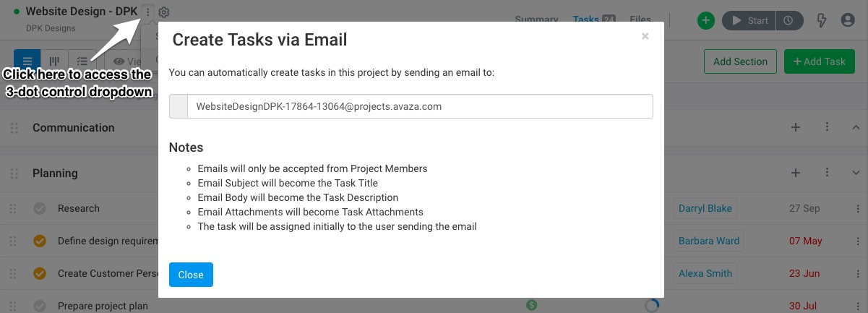
Task: Toggle completion of Create Customer Personas task
Action: click(x=40, y=273)
